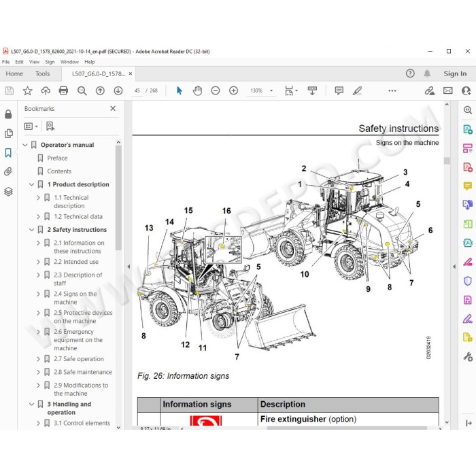The width and height of the screenshot is (476, 476).
Task: Go to 2.8 Safe maintenance bookmark
Action: click(83, 372)
